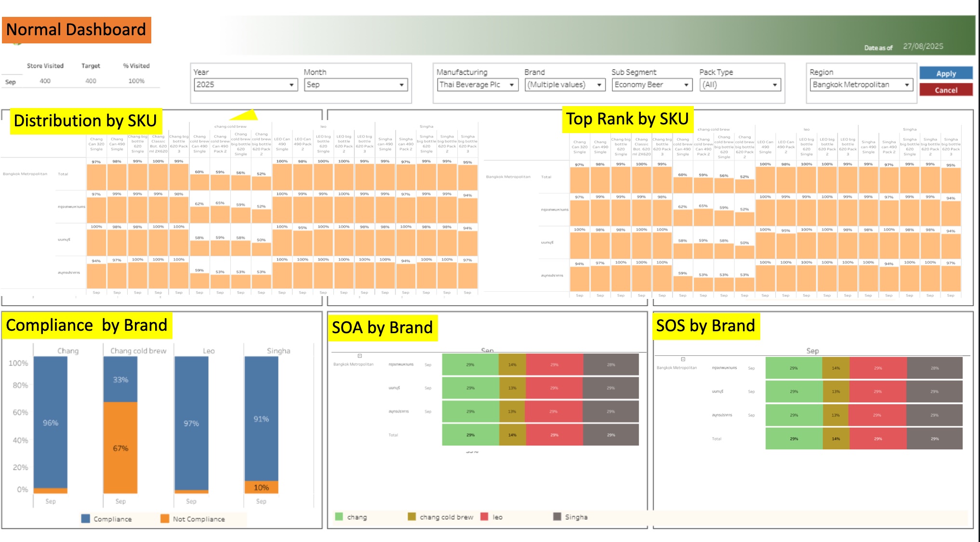980x542 pixels.
Task: Select Singha 91% compliance segment
Action: (x=261, y=419)
